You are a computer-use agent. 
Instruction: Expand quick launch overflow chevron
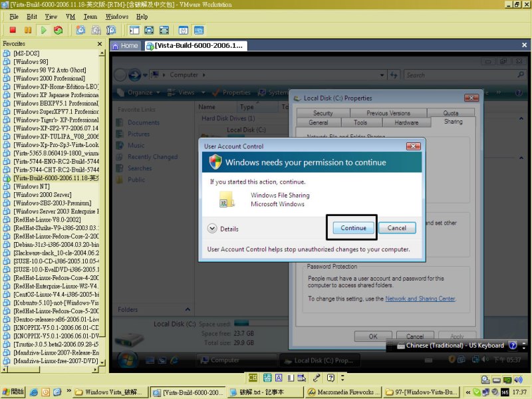click(x=68, y=390)
